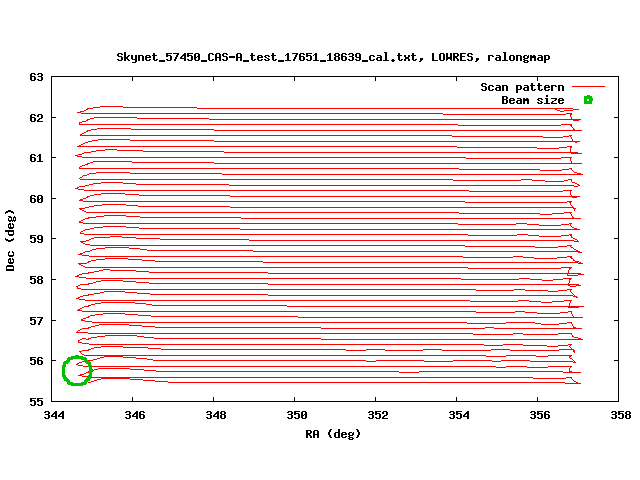
Task: Click the green beam size marker in legend
Action: click(588, 100)
